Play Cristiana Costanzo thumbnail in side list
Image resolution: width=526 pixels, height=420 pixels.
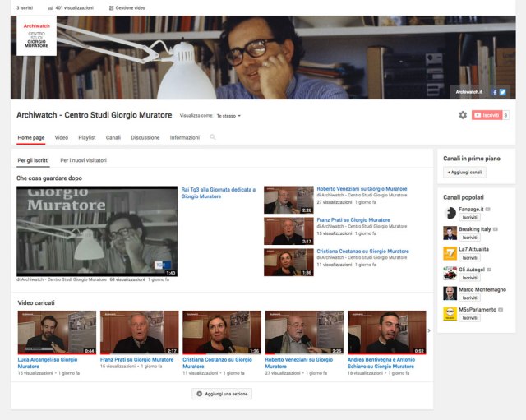tap(288, 262)
